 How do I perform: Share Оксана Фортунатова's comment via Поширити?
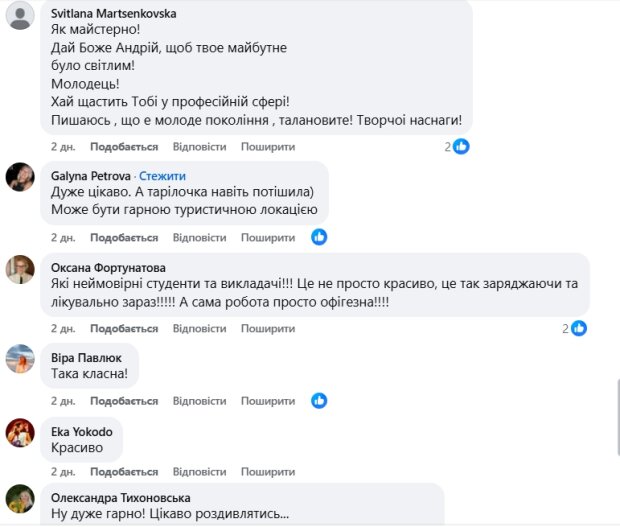point(267,329)
